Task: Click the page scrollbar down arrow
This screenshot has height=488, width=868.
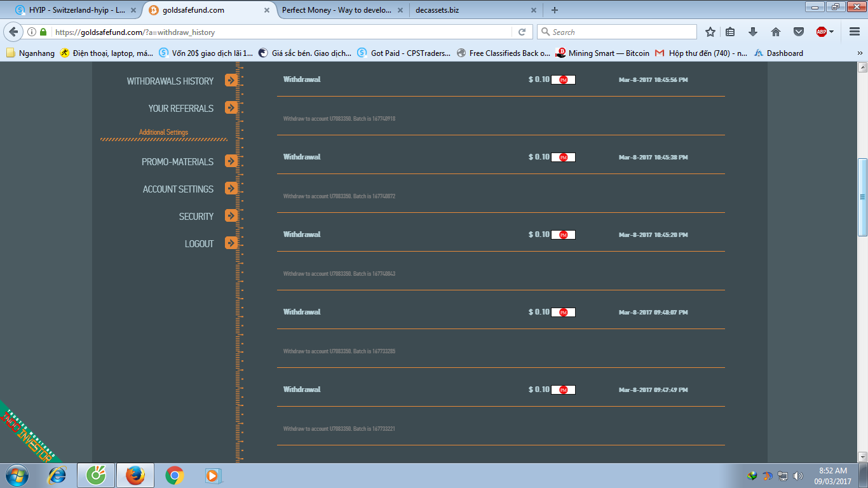Action: coord(862,456)
